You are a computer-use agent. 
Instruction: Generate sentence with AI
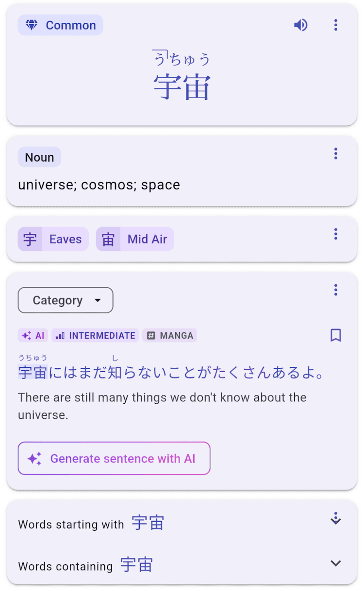pos(114,459)
